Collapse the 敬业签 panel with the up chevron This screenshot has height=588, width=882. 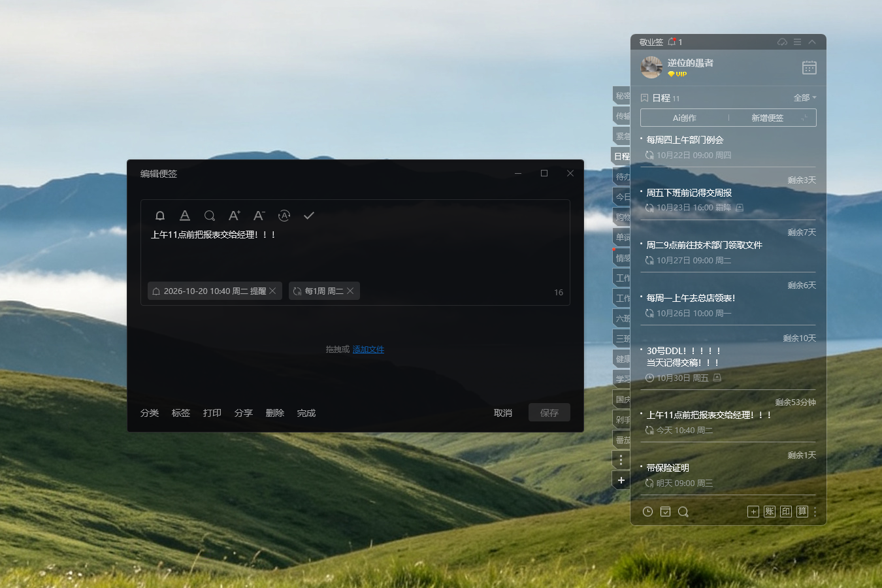(812, 42)
